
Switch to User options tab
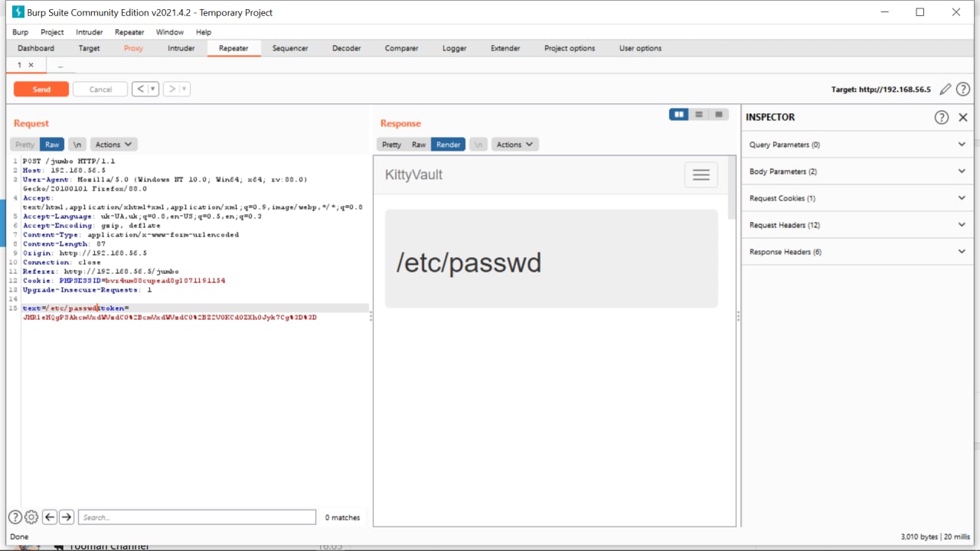[641, 48]
